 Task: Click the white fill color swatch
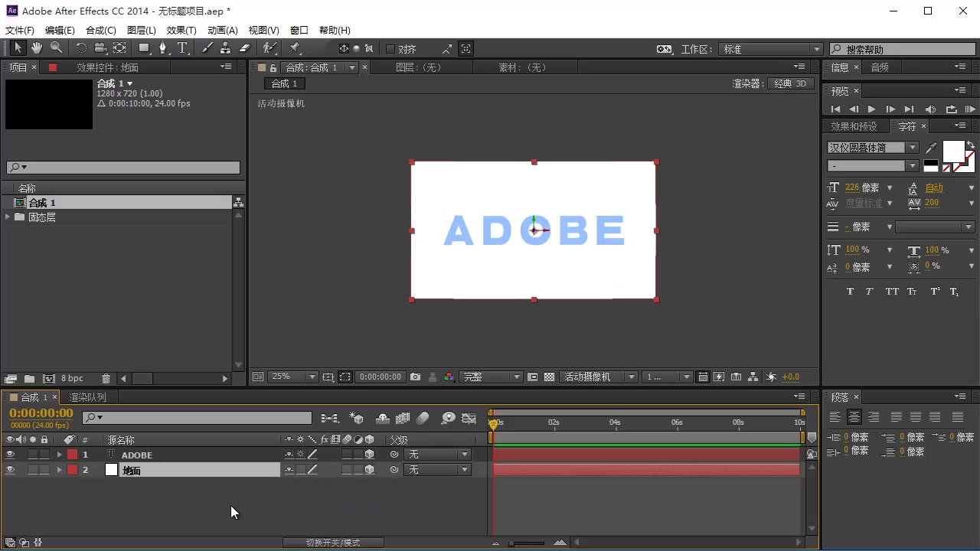click(953, 152)
